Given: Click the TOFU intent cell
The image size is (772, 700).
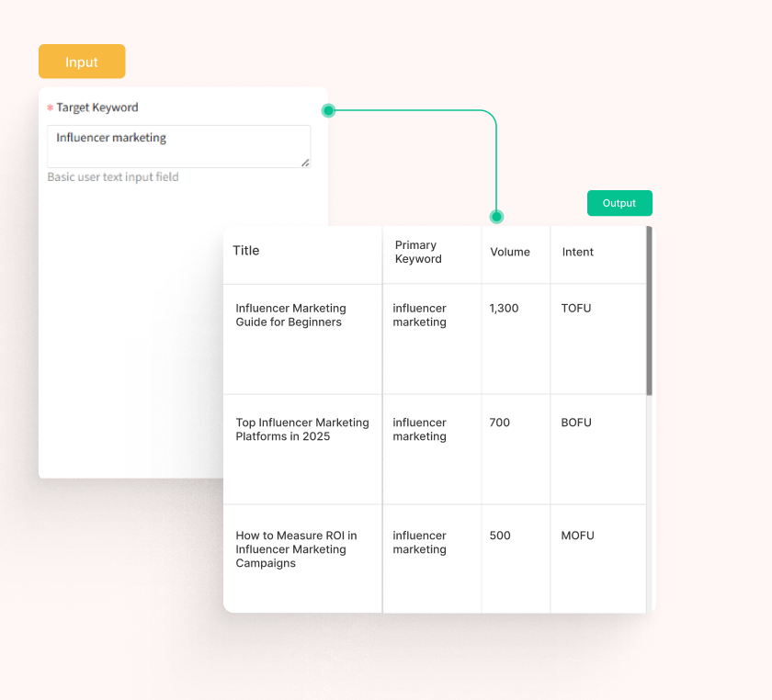Looking at the screenshot, I should (x=598, y=339).
